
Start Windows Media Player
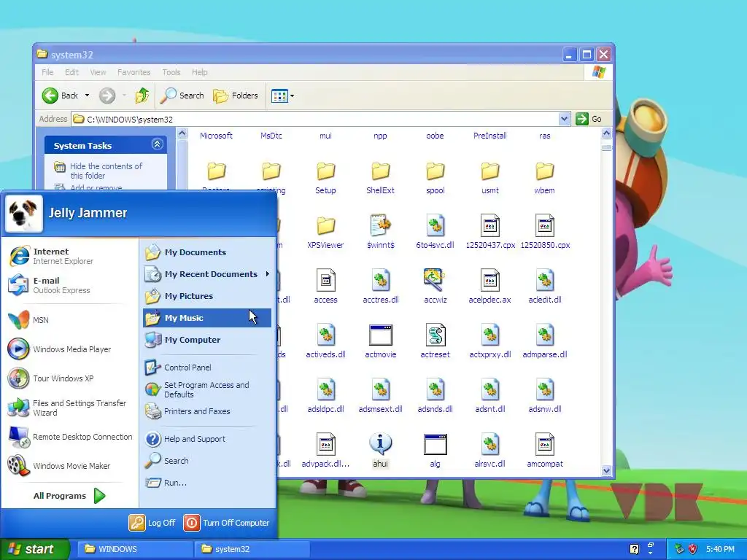[60, 349]
